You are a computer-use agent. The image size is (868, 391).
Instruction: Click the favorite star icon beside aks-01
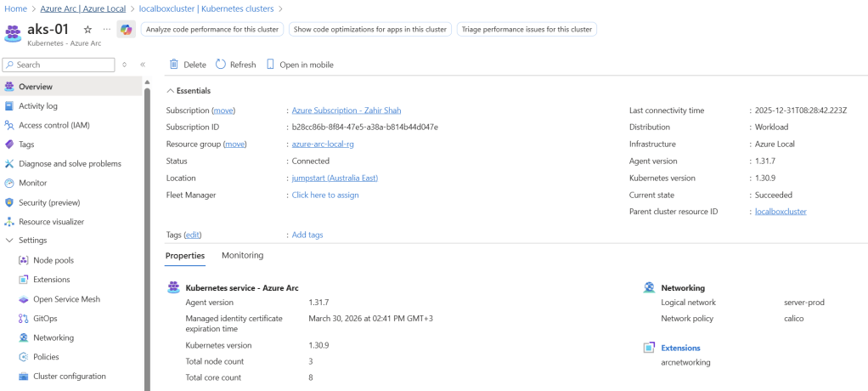click(87, 29)
